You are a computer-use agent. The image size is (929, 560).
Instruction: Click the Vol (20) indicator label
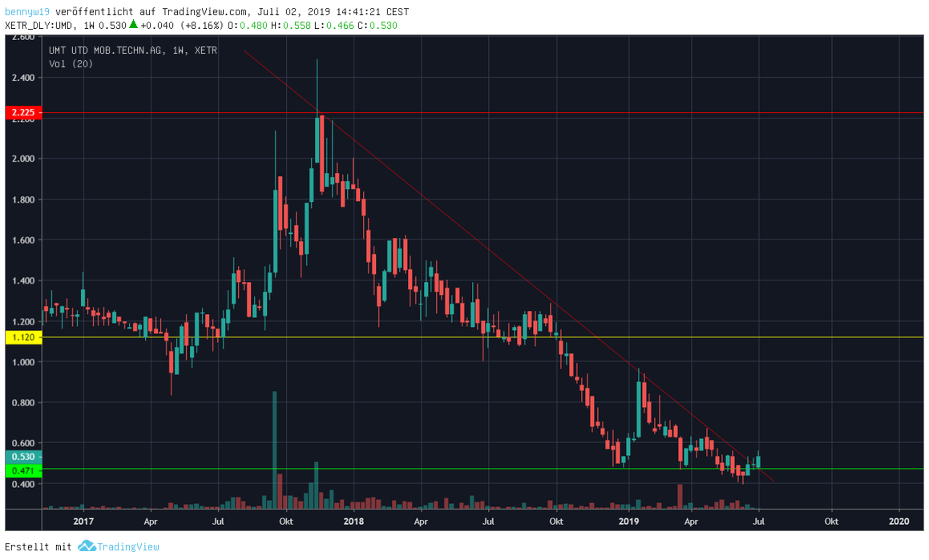[71, 64]
